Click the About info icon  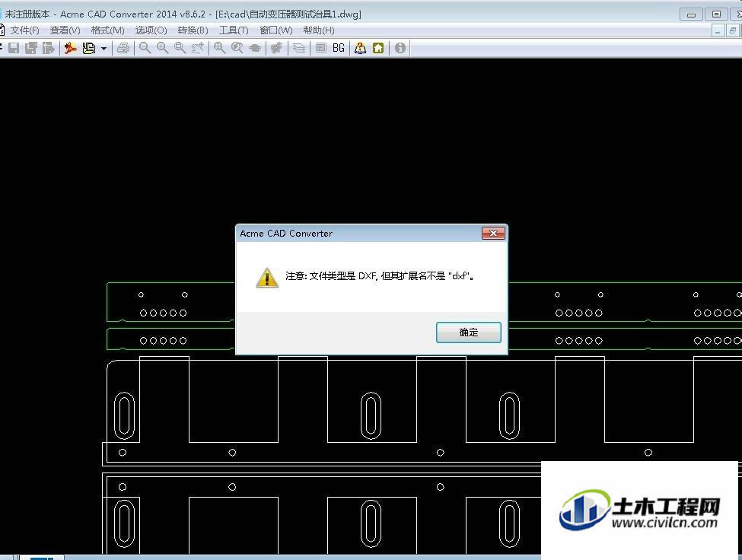400,48
